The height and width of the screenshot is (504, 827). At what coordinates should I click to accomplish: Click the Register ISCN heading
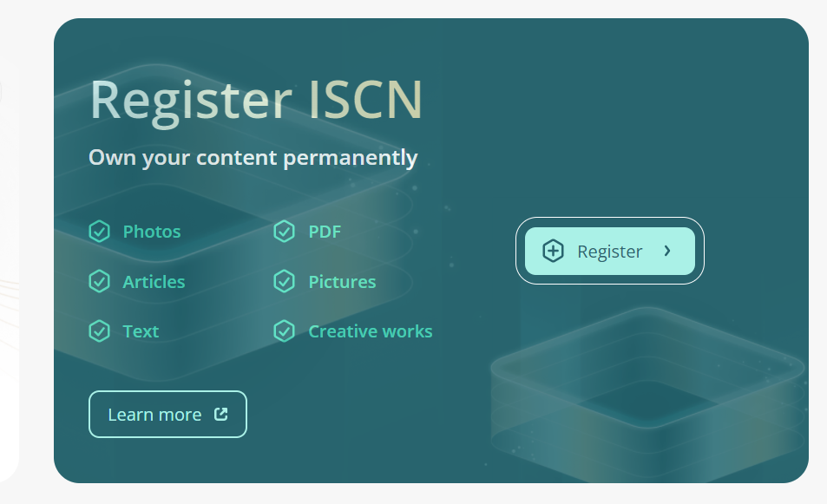click(x=256, y=101)
